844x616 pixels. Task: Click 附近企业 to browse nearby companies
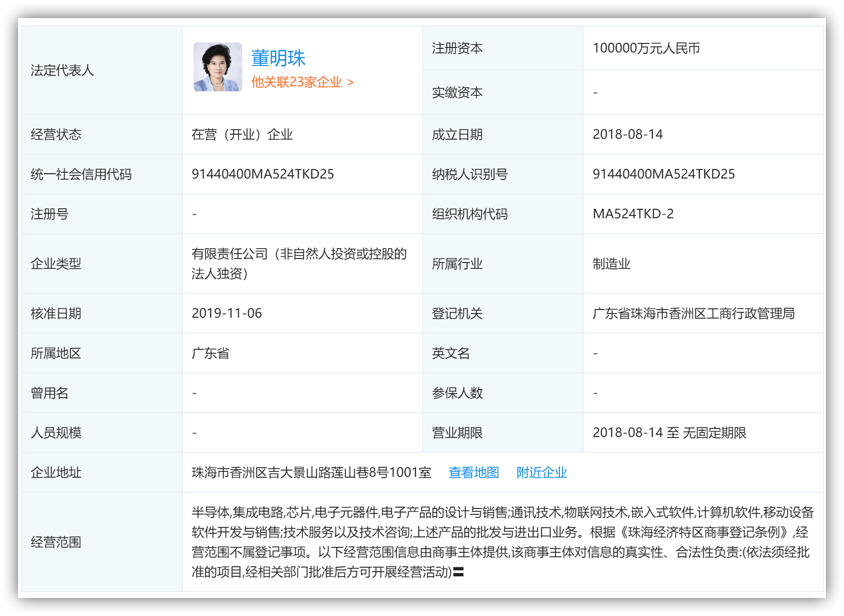point(542,473)
